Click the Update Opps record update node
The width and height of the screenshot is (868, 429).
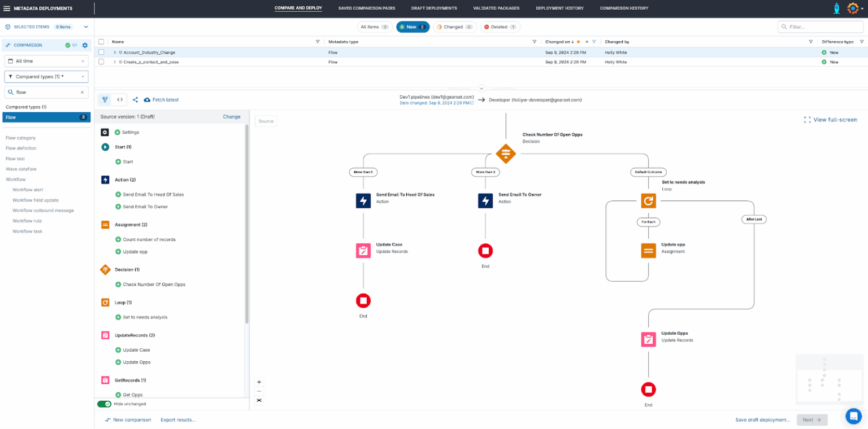click(648, 339)
